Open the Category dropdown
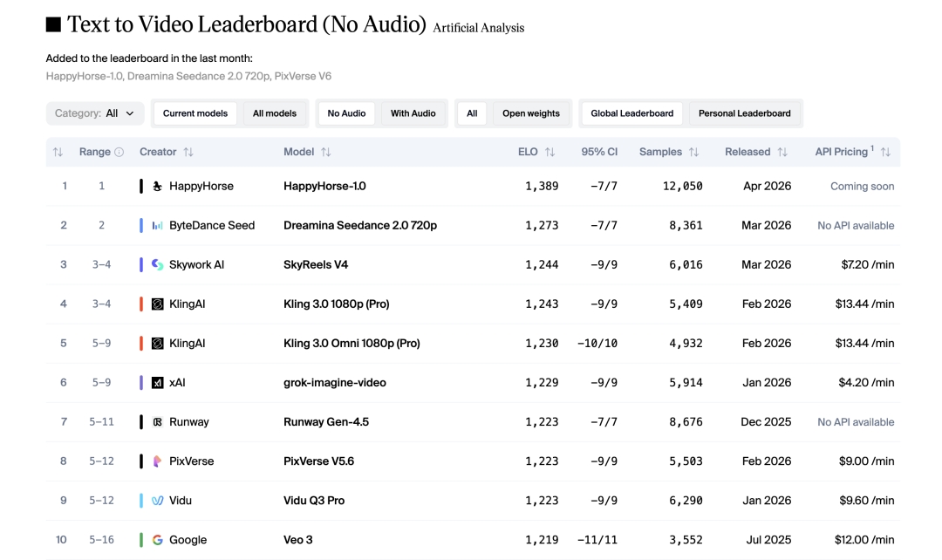 pyautogui.click(x=94, y=113)
